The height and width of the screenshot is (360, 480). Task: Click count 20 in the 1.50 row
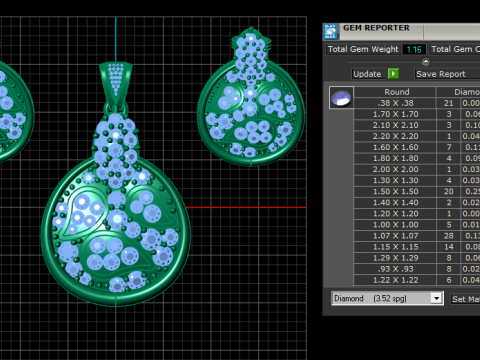click(x=449, y=191)
